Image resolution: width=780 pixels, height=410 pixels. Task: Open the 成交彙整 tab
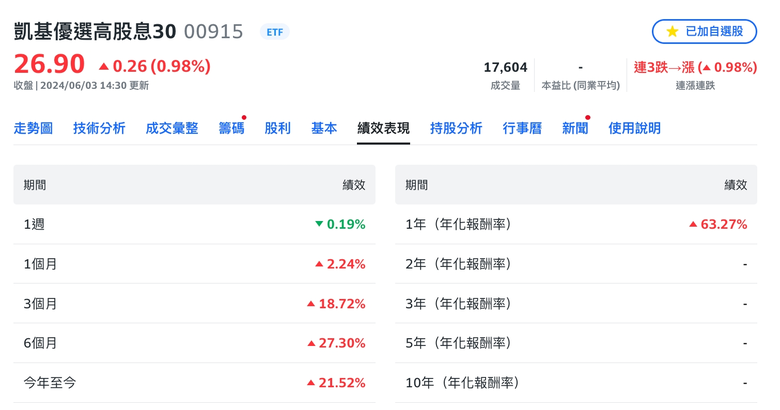172,128
